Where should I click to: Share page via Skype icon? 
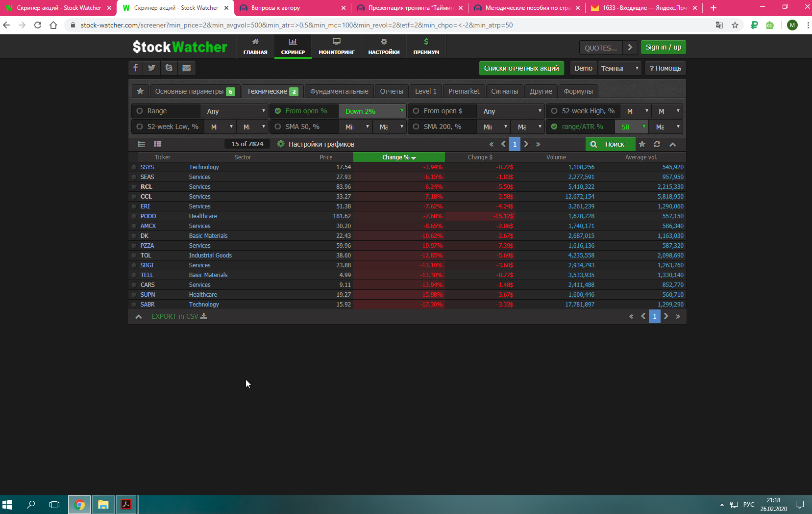[169, 68]
